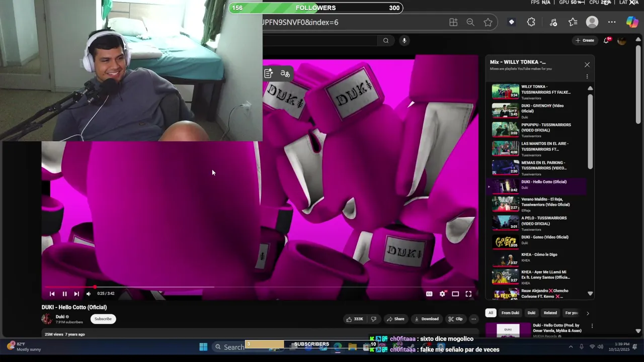Play KHEA - Ayer Me LLamó Mi Ex
The width and height of the screenshot is (644, 362).
pyautogui.click(x=536, y=278)
